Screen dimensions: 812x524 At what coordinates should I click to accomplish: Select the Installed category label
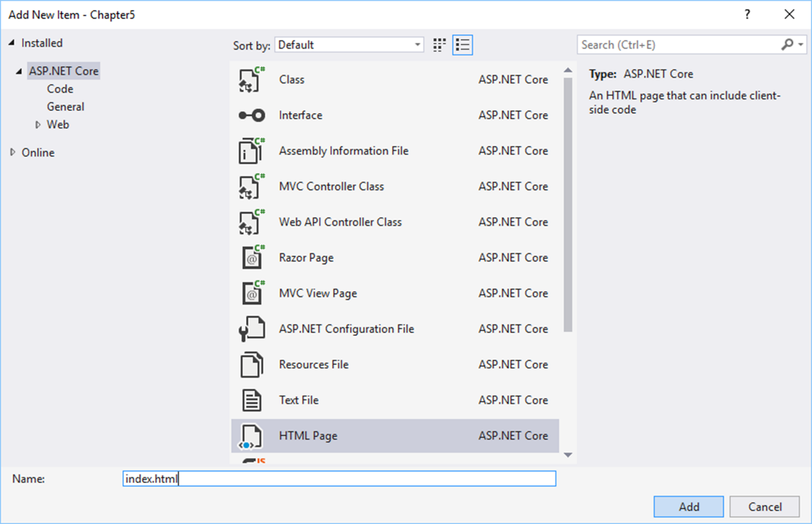point(41,43)
